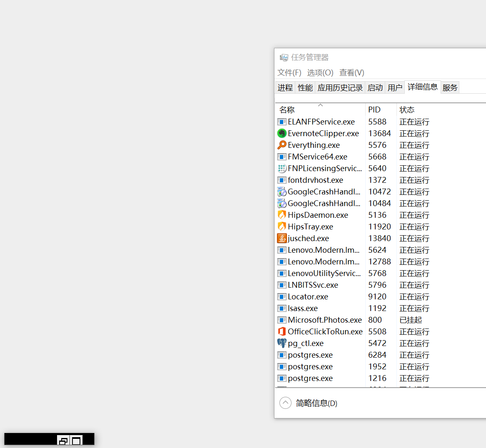
Task: Switch to the 服务 tab
Action: click(x=450, y=88)
